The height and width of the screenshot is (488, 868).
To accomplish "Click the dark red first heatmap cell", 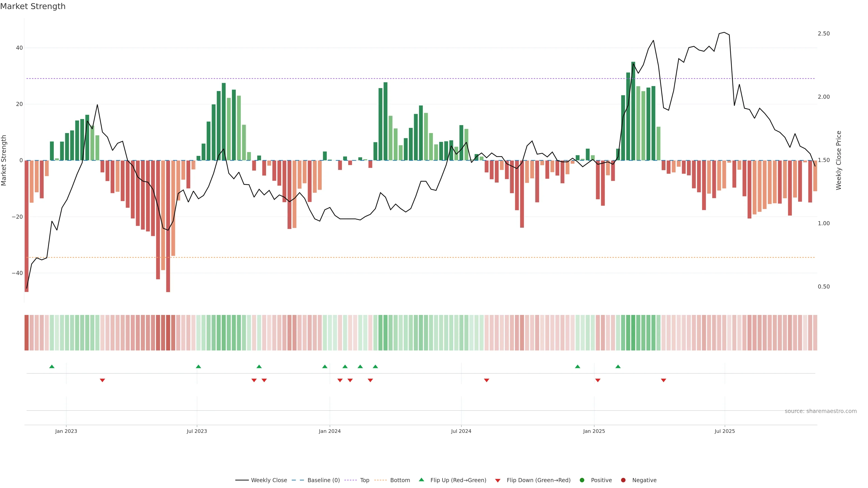I will (x=27, y=333).
